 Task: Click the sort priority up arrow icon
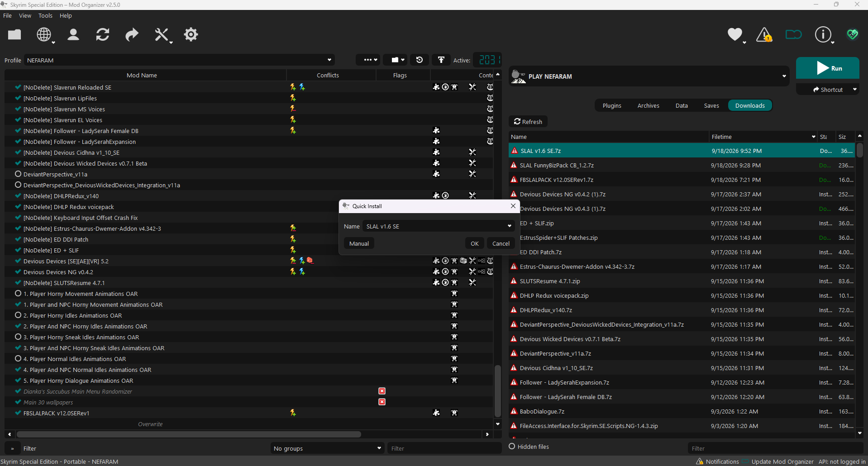441,60
